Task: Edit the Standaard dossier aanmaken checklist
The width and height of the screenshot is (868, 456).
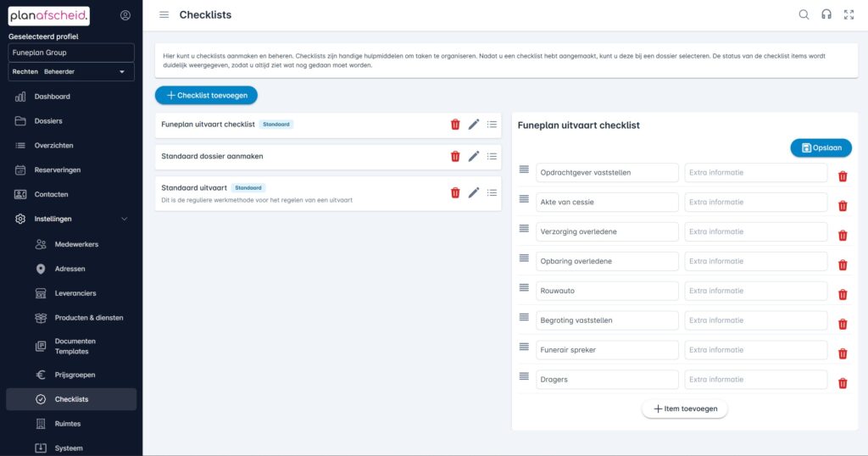Action: tap(474, 156)
